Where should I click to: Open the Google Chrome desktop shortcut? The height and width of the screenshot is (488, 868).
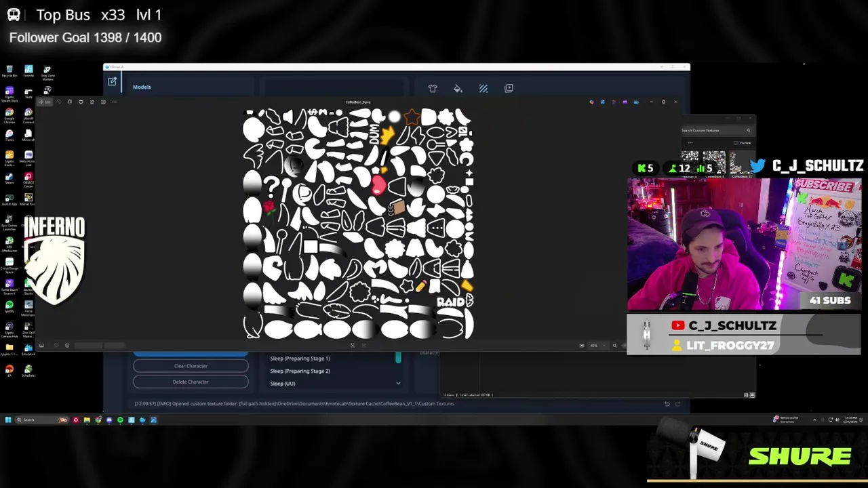tap(9, 115)
